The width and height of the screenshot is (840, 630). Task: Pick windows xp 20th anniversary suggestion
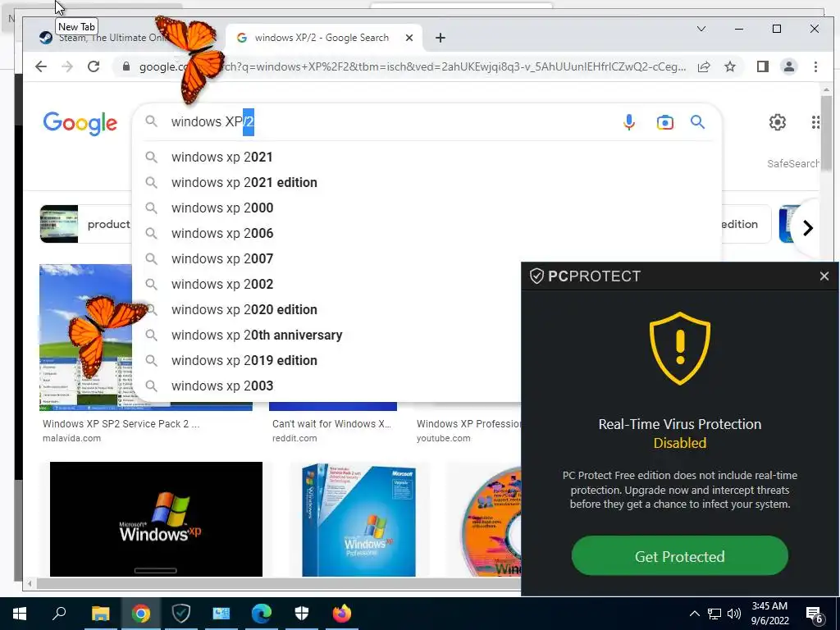click(326, 335)
